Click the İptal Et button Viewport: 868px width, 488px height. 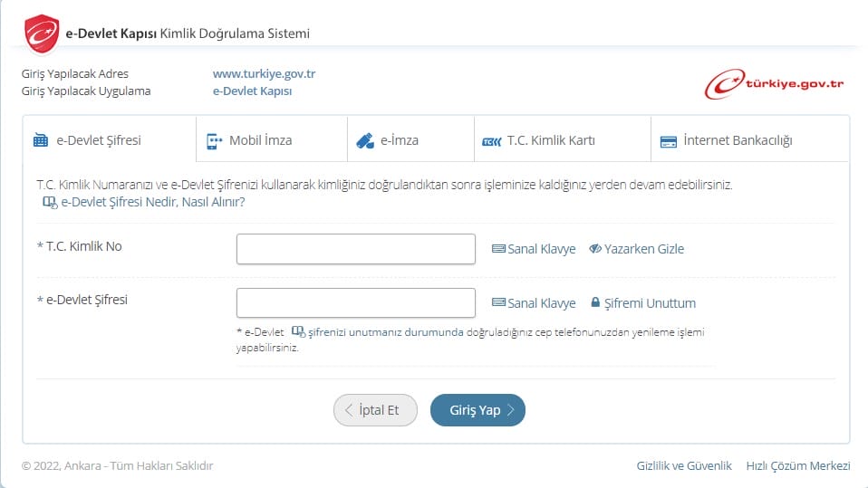pos(375,410)
